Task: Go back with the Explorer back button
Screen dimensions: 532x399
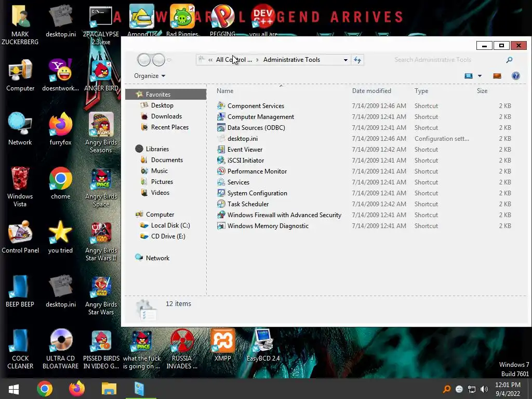Action: 144,60
